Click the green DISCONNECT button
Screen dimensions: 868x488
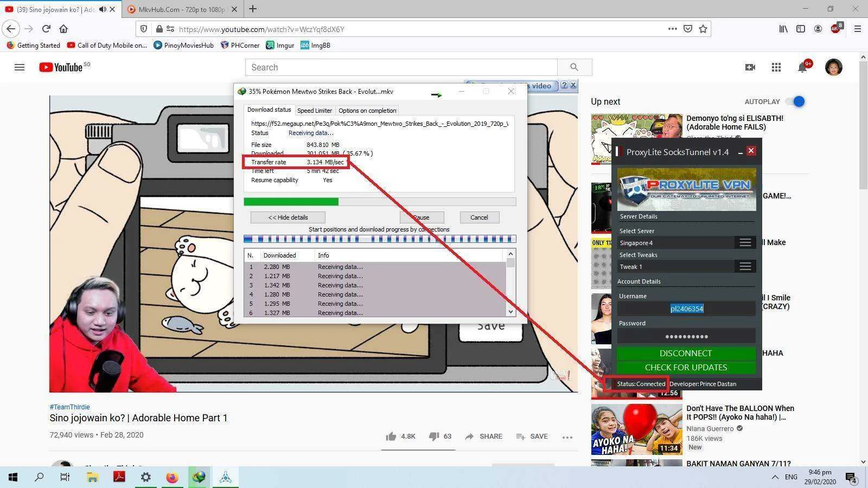point(686,353)
